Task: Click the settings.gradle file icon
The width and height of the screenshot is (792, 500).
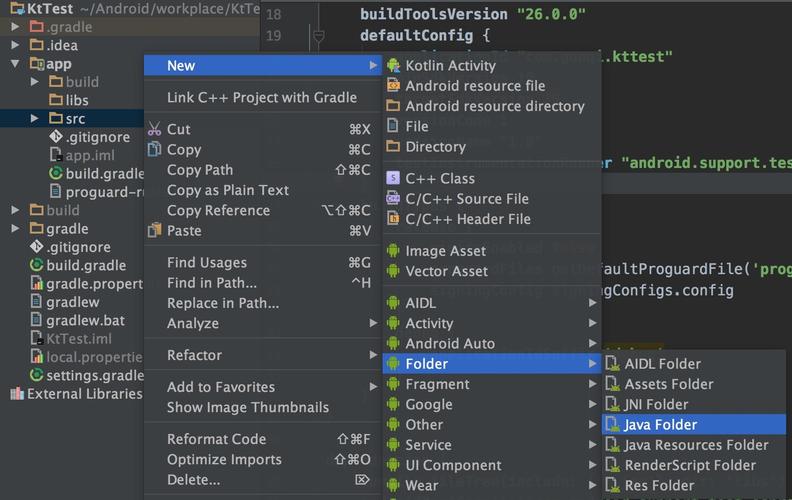Action: [x=36, y=375]
